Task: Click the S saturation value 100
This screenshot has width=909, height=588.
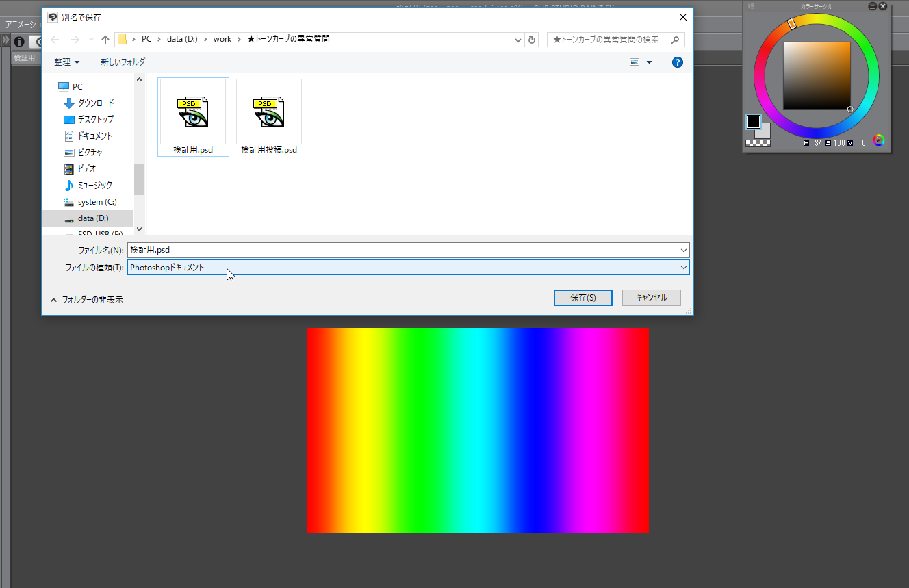Action: [x=839, y=143]
